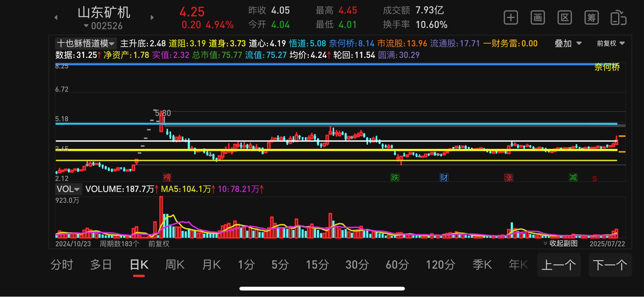Image resolution: width=644 pixels, height=297 pixels.
Task: Tap the end date 2025/07/22
Action: (x=607, y=244)
